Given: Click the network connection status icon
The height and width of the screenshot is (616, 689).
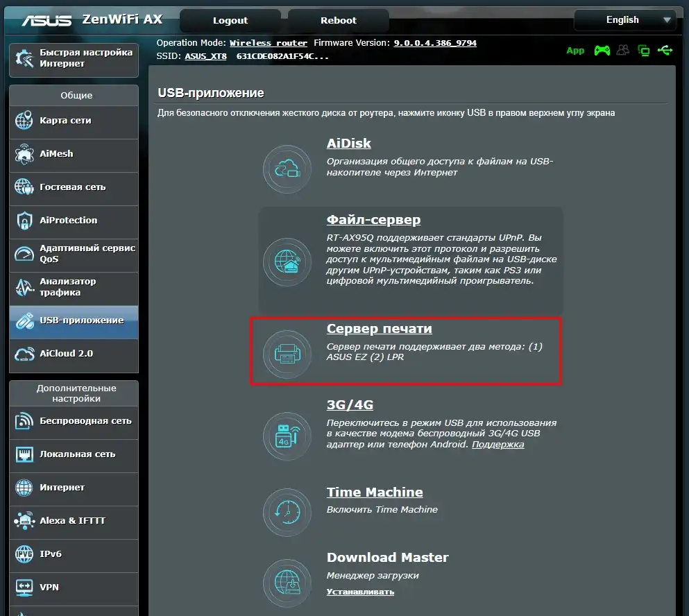Looking at the screenshot, I should [644, 51].
